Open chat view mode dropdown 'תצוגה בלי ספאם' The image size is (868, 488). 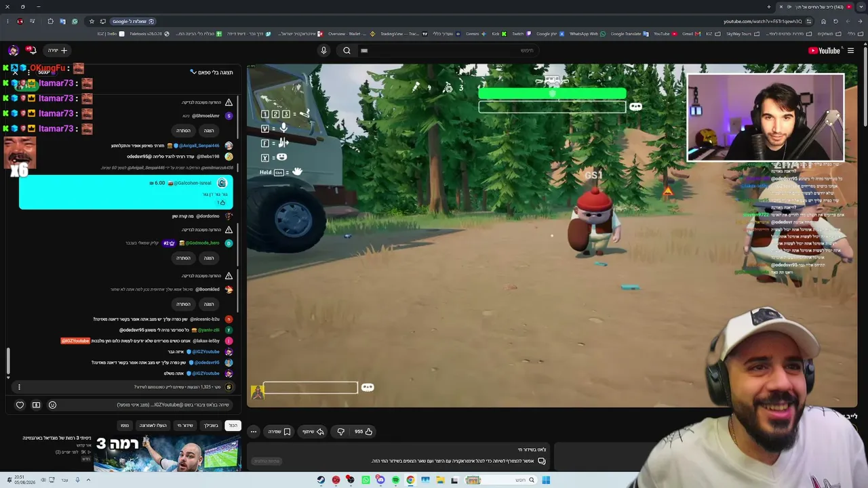tap(212, 73)
